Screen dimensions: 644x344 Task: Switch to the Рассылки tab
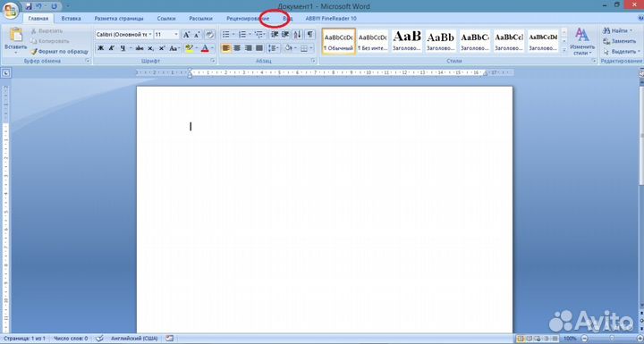pos(201,19)
